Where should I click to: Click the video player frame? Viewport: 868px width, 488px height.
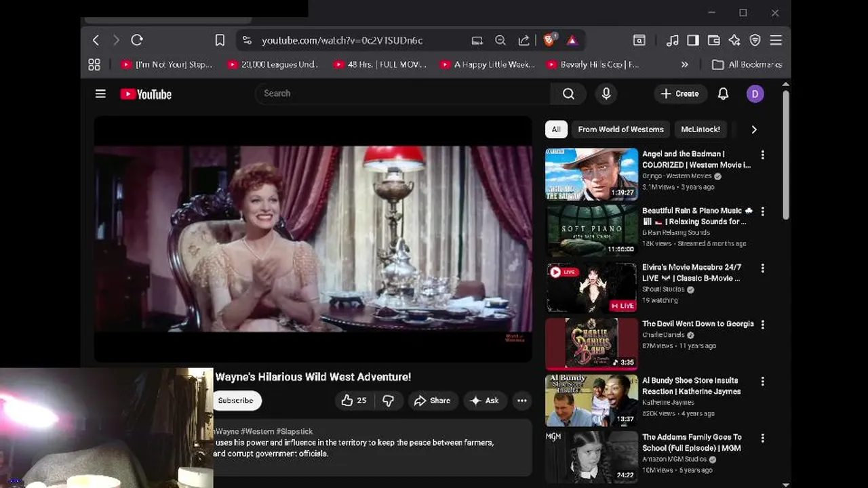(313, 239)
